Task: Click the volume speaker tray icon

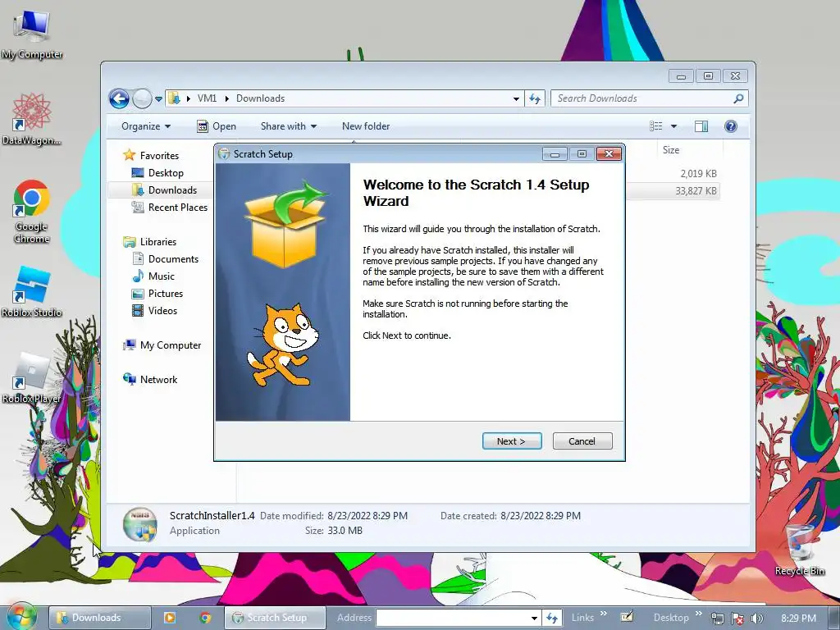Action: [x=756, y=619]
